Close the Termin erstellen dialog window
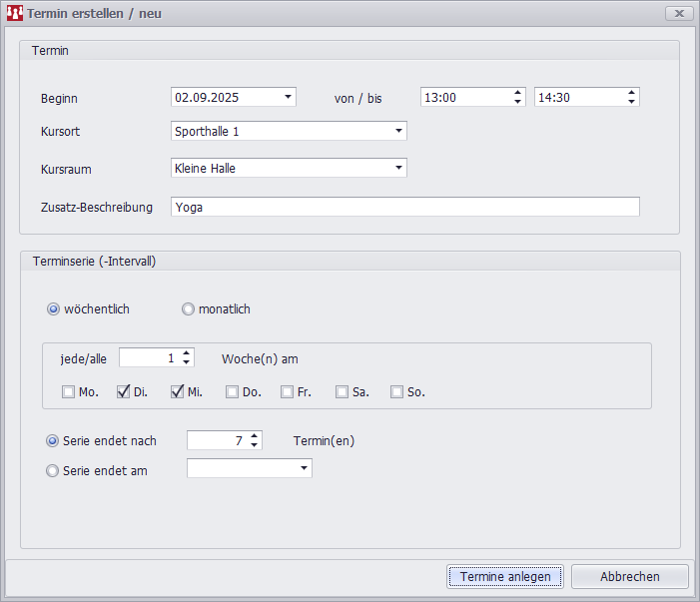 click(x=679, y=13)
